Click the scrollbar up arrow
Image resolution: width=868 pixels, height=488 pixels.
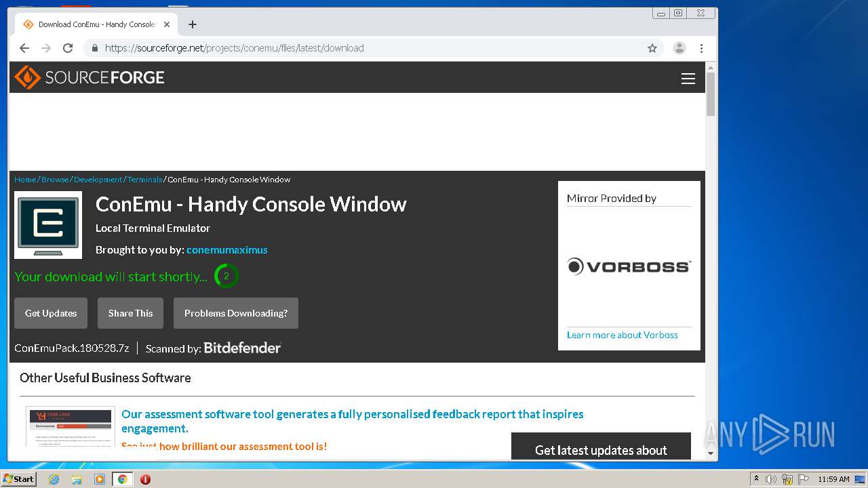[x=711, y=68]
